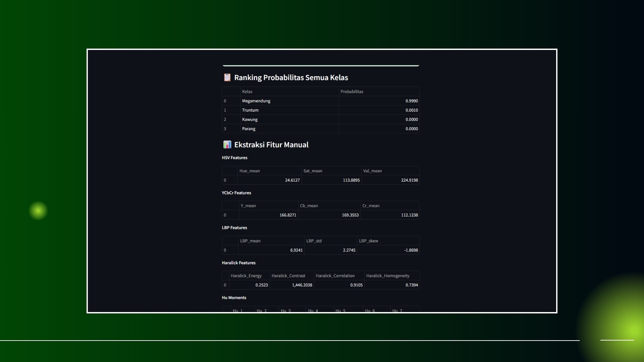Select the Parang class cell
644x362 pixels.
click(x=249, y=129)
